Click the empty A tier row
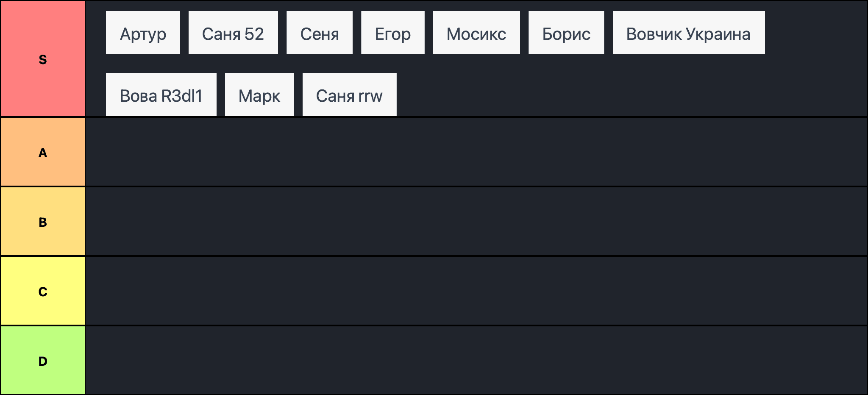The image size is (868, 395). pyautogui.click(x=476, y=152)
